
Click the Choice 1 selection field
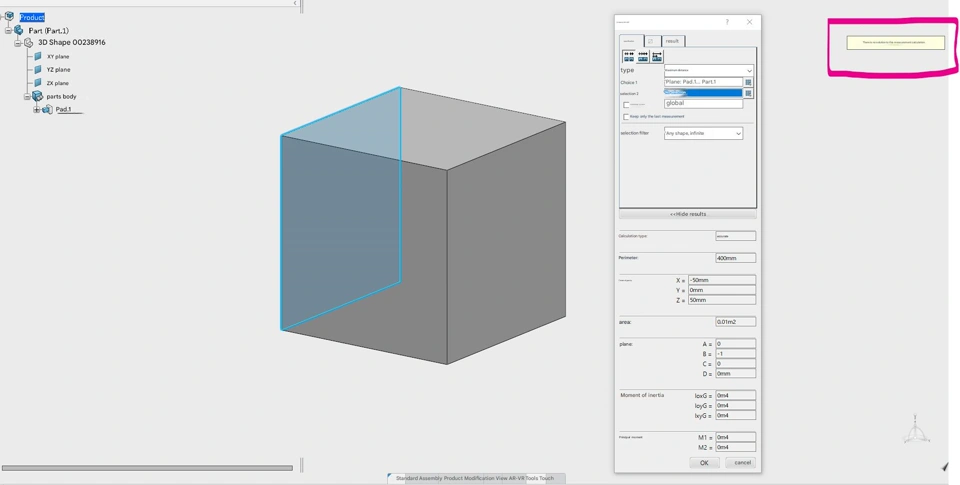703,82
